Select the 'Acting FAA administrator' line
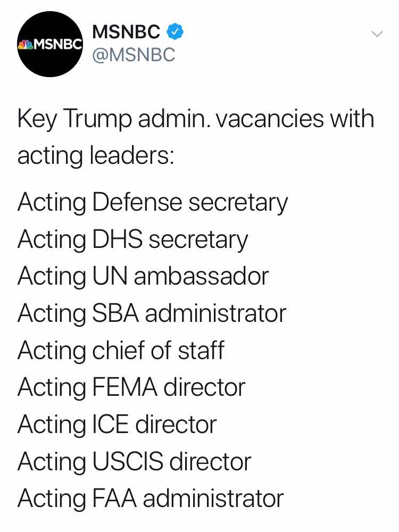399x532 pixels. click(151, 499)
